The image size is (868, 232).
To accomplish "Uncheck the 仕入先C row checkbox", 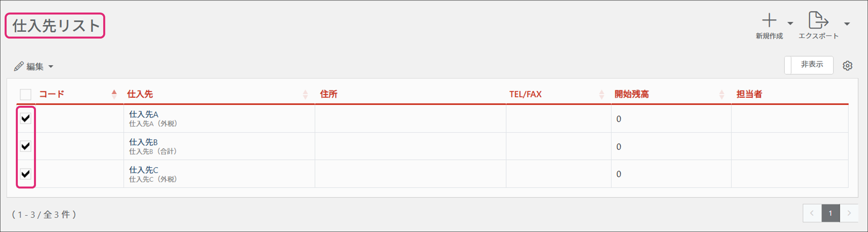I will (x=26, y=174).
